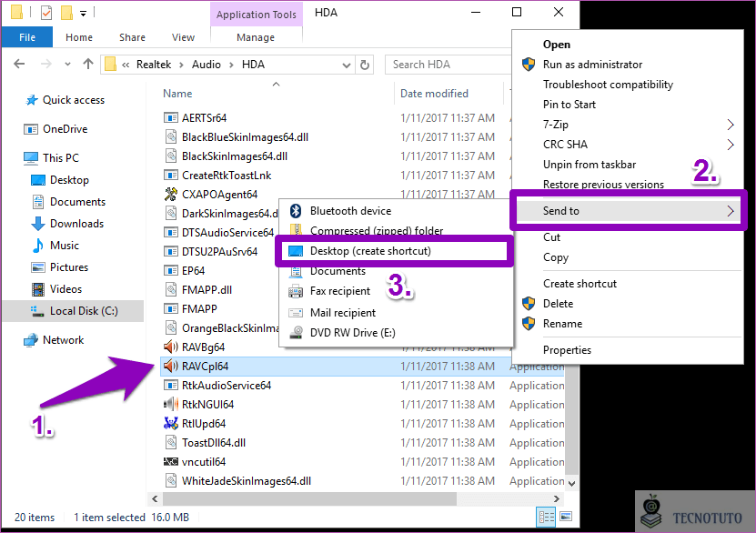756x533 pixels.
Task: Click the Properties checkmark icon in title bar
Action: point(46,13)
